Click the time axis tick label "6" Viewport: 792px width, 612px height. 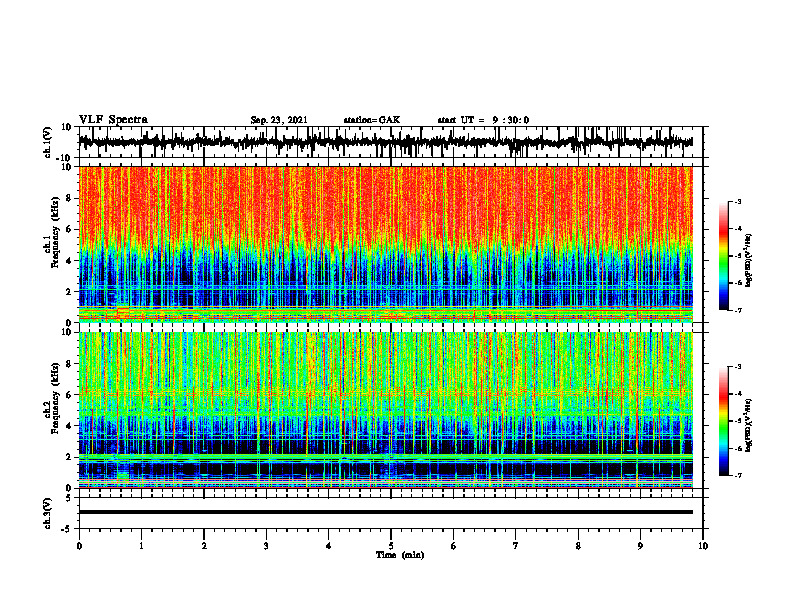point(454,546)
